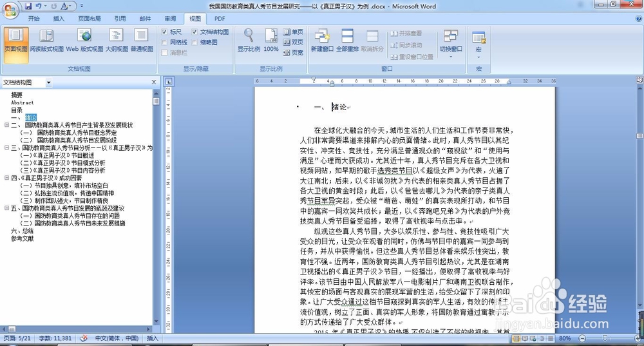644x346 pixels.
Task: Click the zoom slider handle
Action: tap(605, 338)
